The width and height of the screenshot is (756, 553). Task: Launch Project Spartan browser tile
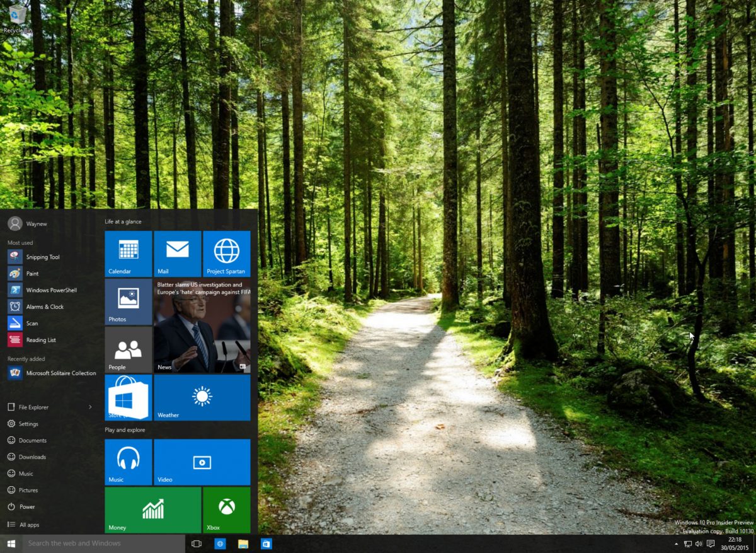click(226, 253)
